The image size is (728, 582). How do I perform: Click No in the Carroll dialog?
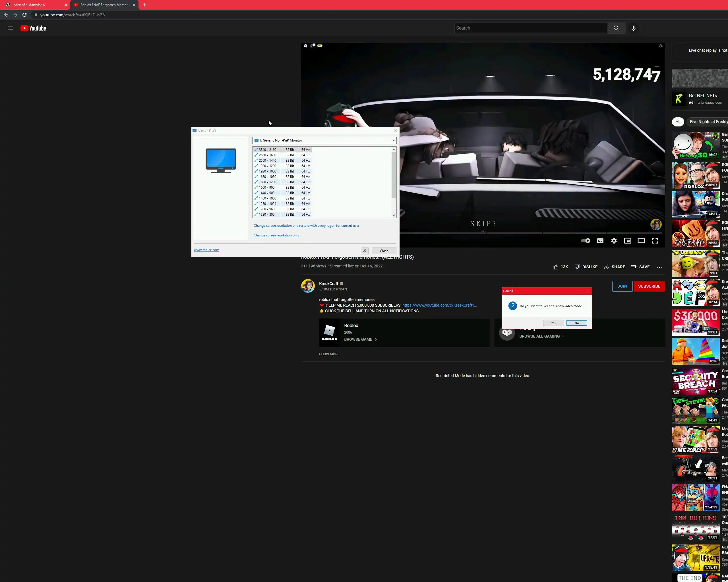576,323
